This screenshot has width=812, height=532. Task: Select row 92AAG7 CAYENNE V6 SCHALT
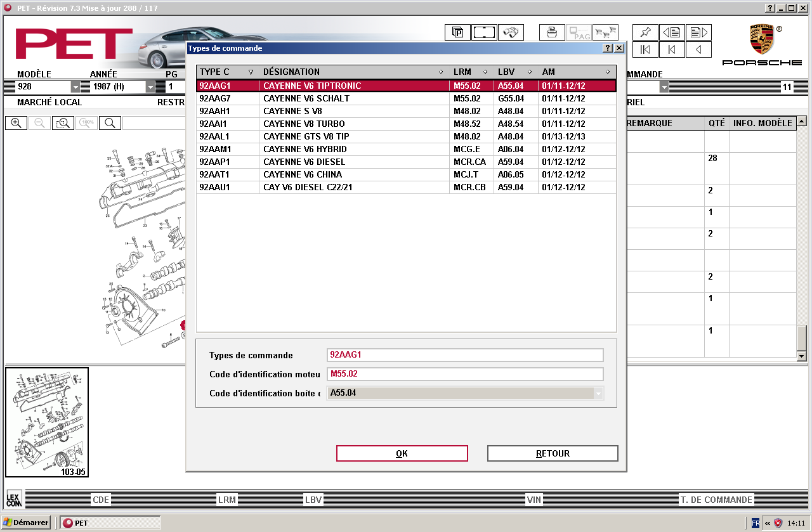point(406,98)
